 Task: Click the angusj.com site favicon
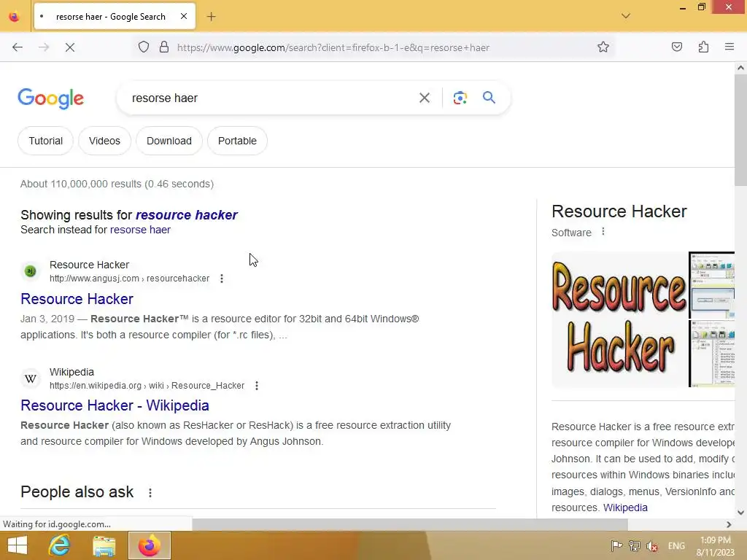pyautogui.click(x=31, y=271)
